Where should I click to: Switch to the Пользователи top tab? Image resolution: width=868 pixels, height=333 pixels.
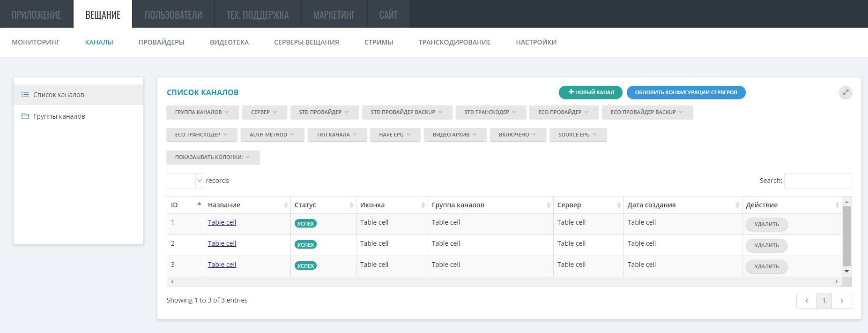pyautogui.click(x=173, y=15)
